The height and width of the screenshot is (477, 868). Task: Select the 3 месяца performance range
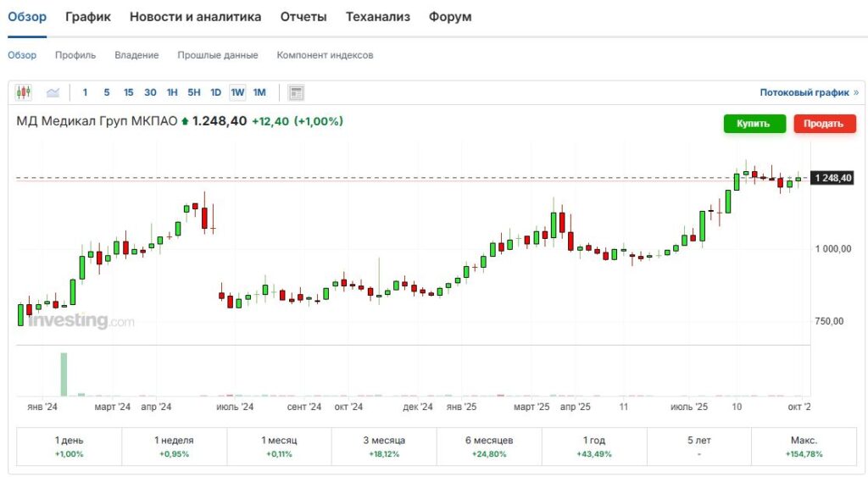[384, 446]
